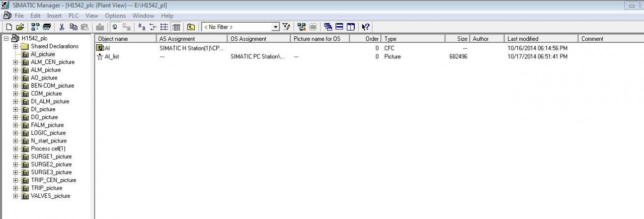The height and width of the screenshot is (219, 644).
Task: Expand the COM_picture node
Action: coord(15,94)
